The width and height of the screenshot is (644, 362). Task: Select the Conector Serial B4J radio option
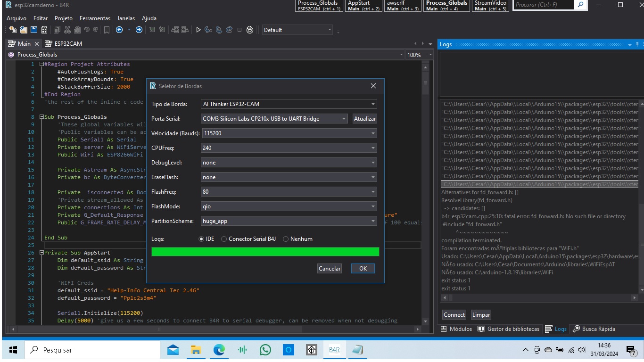coord(224,239)
